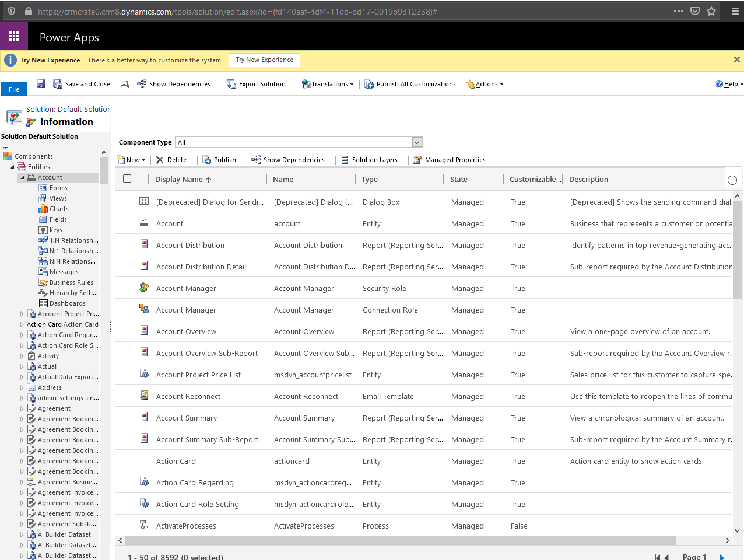Go to the next page of components
744x560 pixels.
tap(721, 556)
